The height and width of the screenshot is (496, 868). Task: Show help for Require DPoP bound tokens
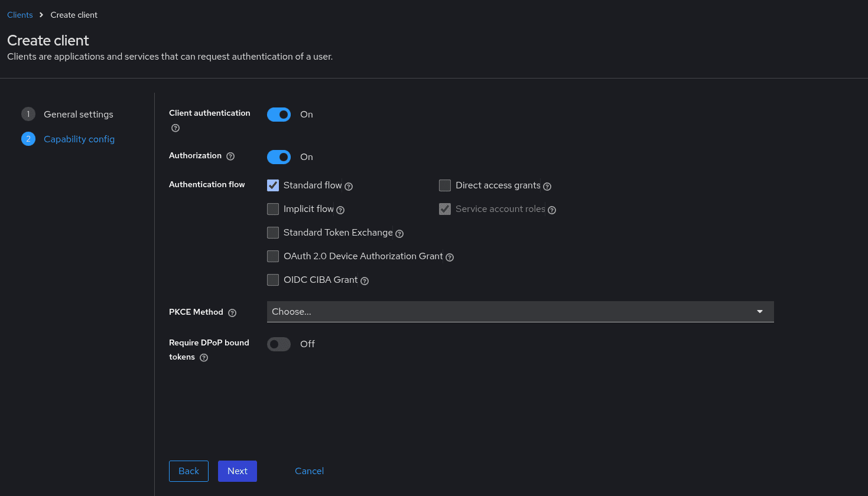click(203, 357)
